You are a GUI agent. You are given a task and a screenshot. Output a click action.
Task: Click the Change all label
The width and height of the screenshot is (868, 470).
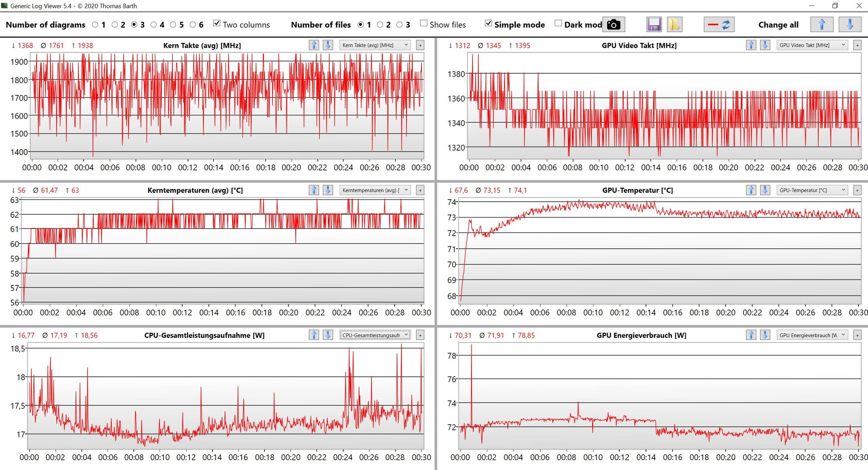778,24
